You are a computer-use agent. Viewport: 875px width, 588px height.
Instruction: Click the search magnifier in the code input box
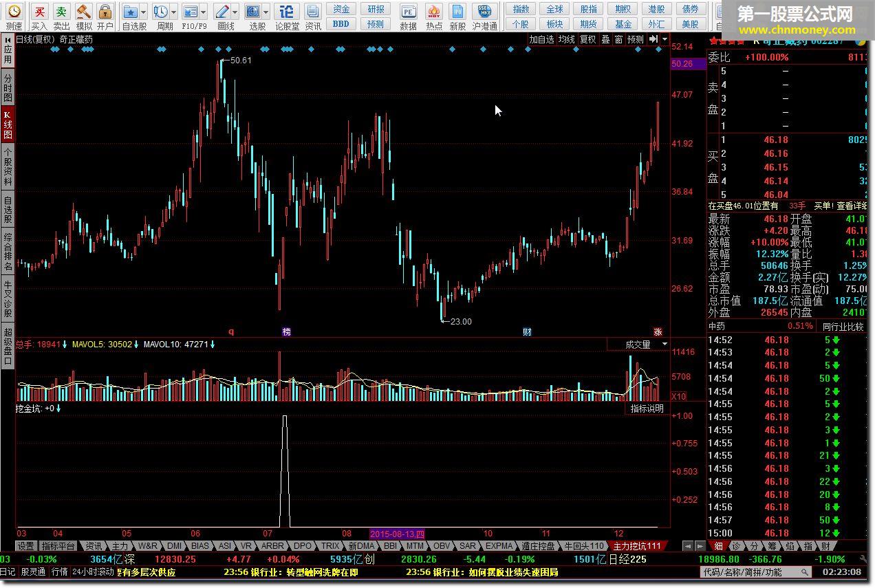click(803, 572)
